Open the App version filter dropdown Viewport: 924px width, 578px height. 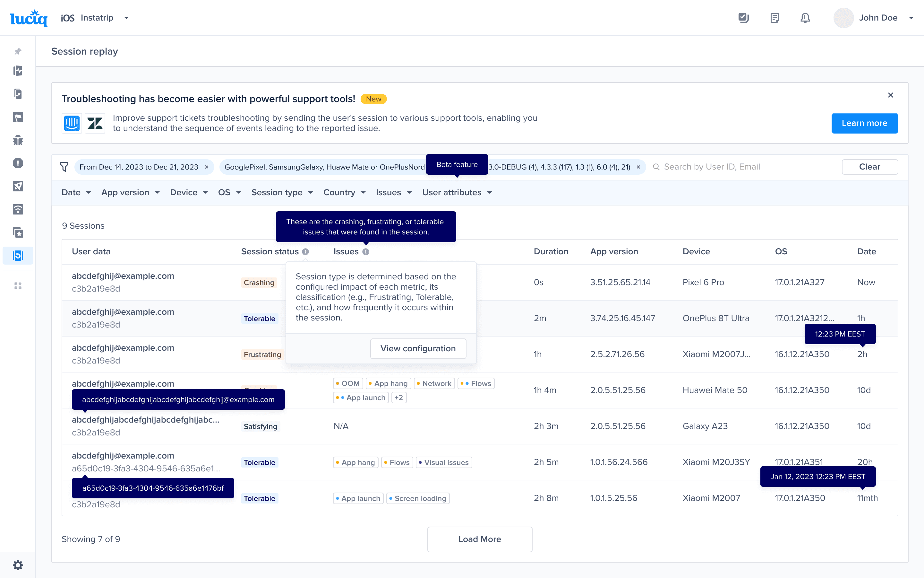click(x=130, y=192)
